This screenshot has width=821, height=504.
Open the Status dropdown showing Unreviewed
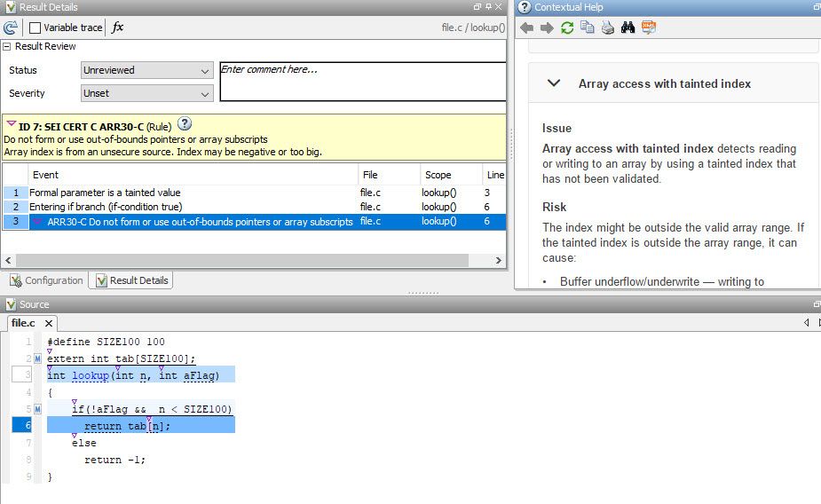click(146, 70)
